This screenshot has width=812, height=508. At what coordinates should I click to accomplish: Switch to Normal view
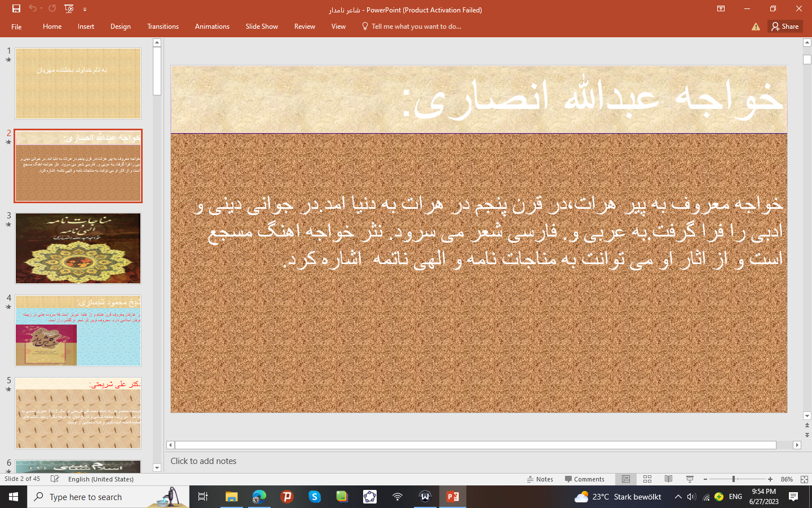(x=626, y=479)
